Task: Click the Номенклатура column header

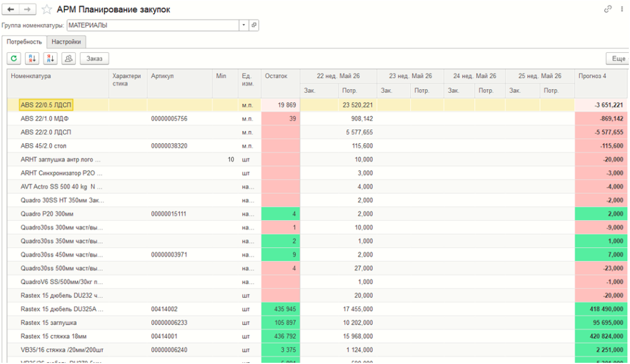Action: click(58, 84)
